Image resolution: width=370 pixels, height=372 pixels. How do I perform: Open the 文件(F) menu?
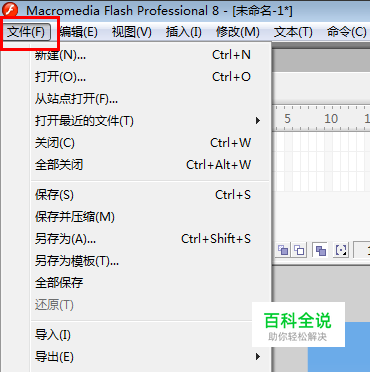click(x=26, y=32)
